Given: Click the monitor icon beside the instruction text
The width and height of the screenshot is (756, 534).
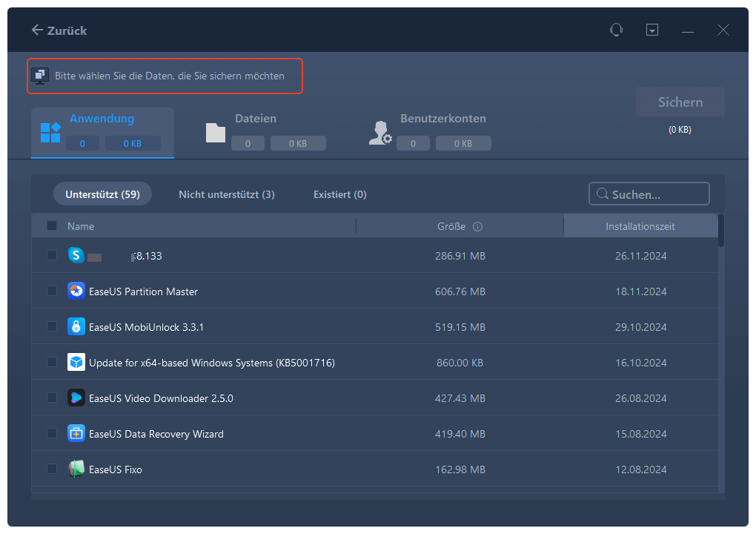Looking at the screenshot, I should point(39,76).
